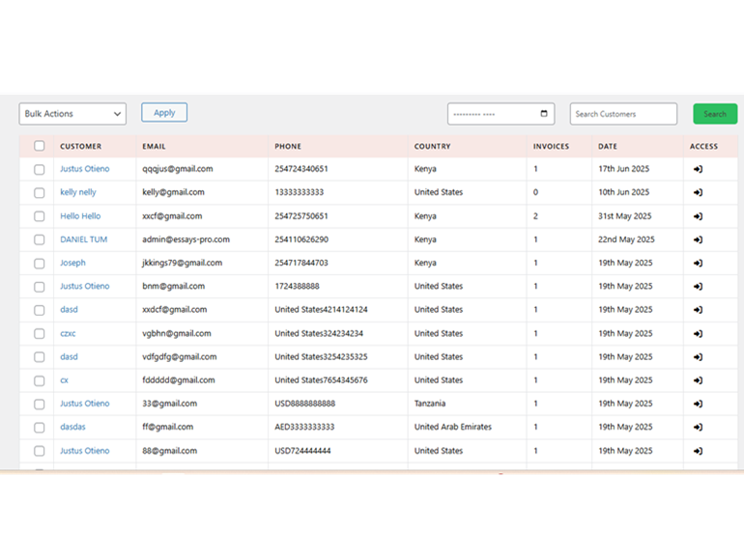
Task: Click access icon for czxc row
Action: click(x=698, y=333)
